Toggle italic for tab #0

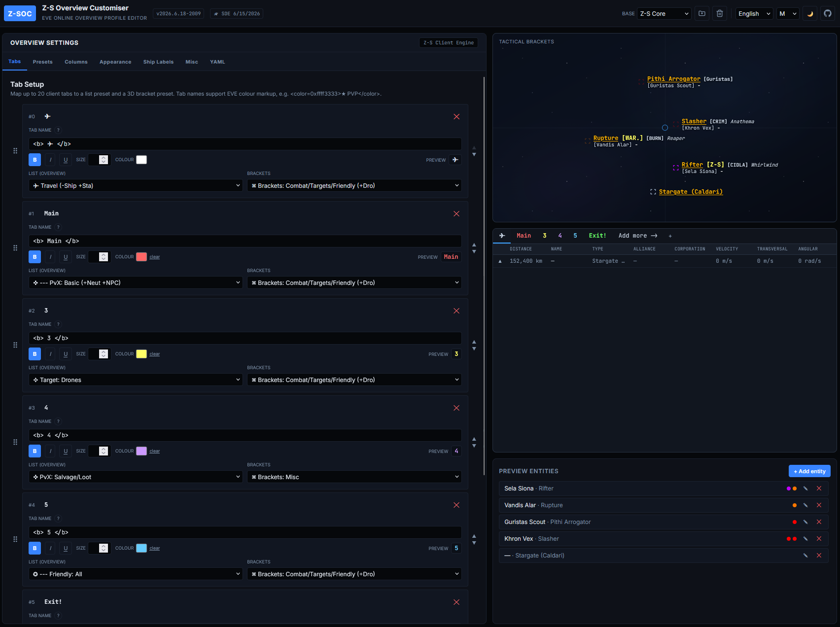pos(50,160)
